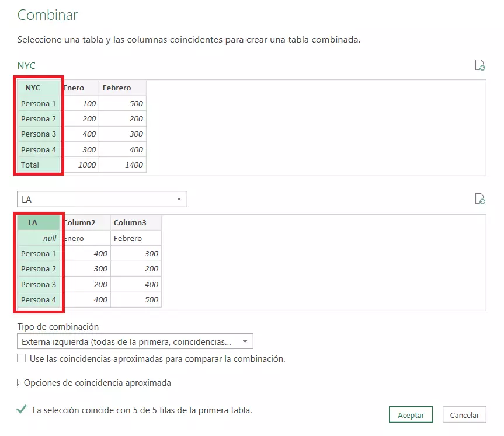Click the refresh preview icon beside LA dropdown
Screen dimensions: 504x436
479,199
